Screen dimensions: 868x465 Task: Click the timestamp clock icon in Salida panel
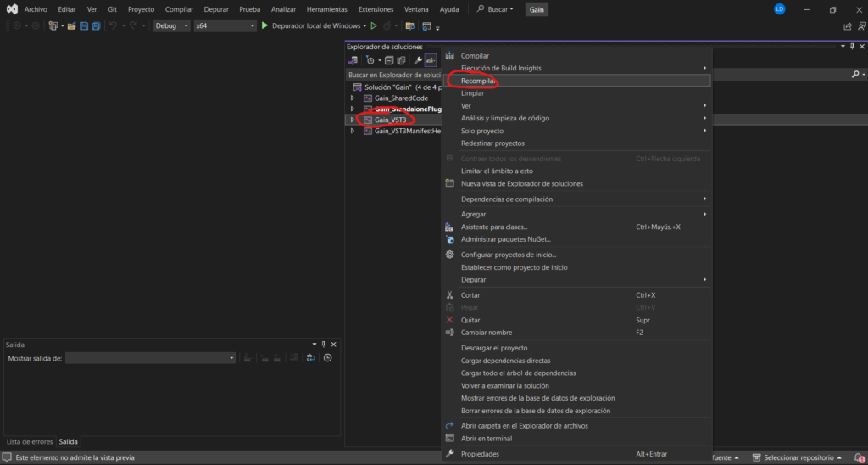328,358
